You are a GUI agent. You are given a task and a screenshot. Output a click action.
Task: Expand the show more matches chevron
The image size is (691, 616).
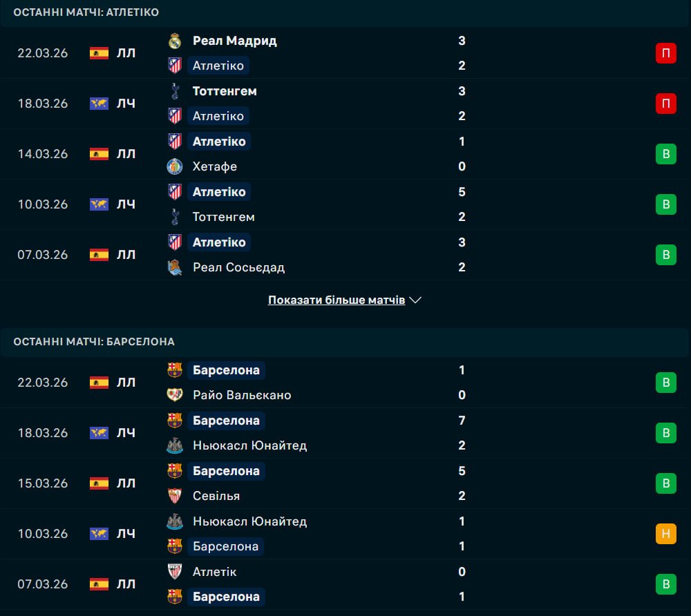pos(415,300)
